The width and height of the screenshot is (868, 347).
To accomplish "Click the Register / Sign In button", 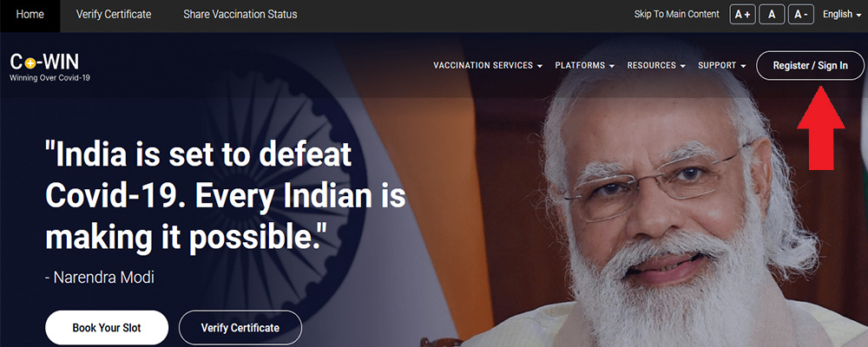I will click(x=810, y=65).
